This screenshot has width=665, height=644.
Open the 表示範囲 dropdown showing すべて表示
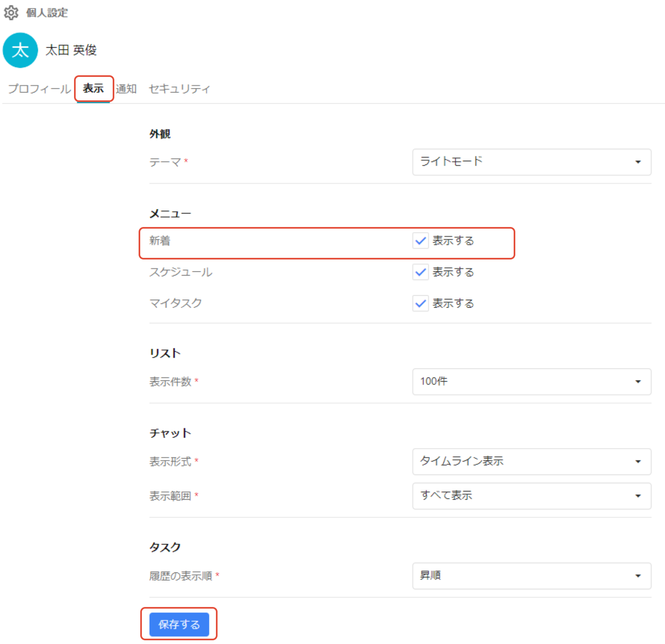[x=532, y=496]
